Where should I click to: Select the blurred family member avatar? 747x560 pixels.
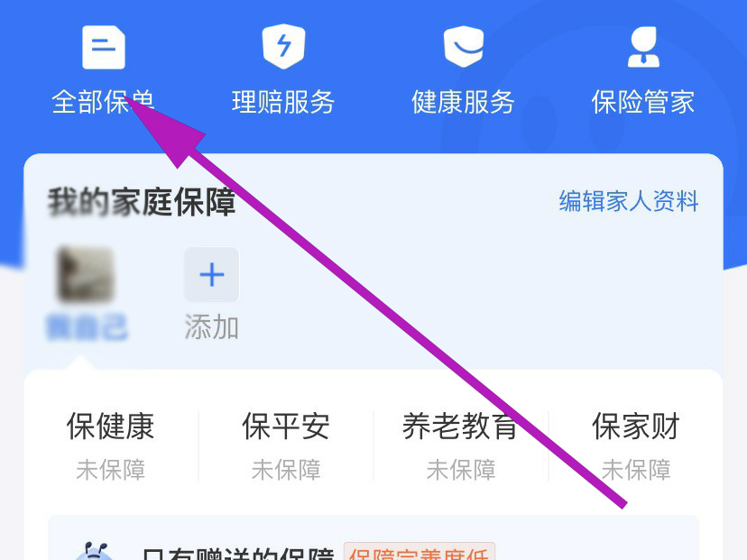pos(86,275)
